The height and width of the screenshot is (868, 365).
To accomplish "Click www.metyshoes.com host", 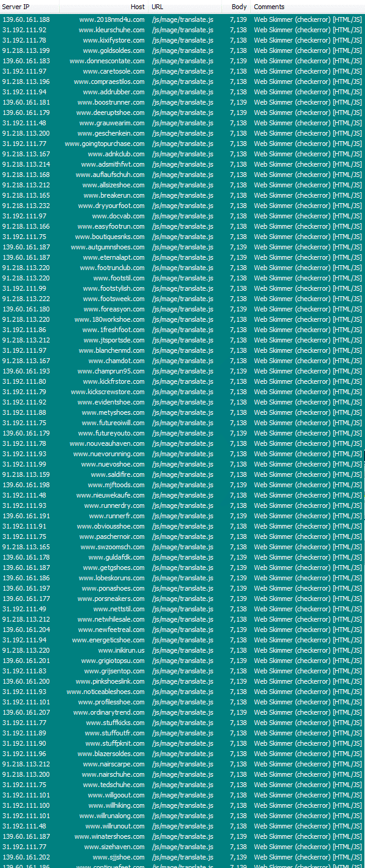I will (x=113, y=412).
